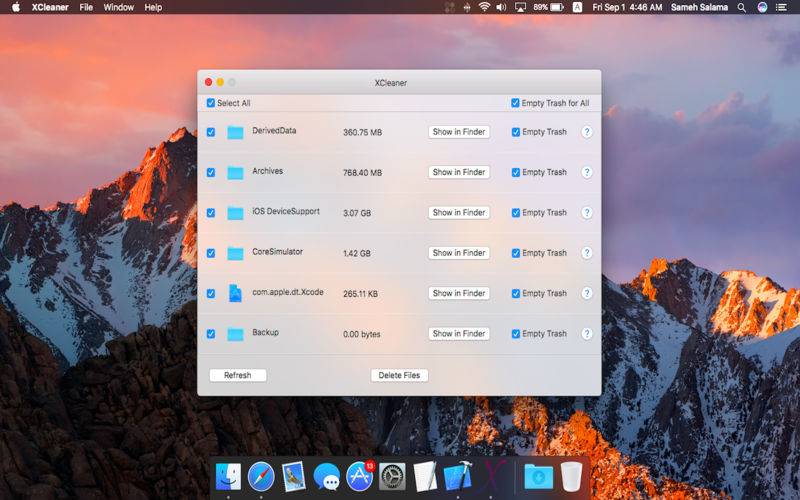Open Messages from the Dock
This screenshot has height=500, width=800.
coord(327,478)
